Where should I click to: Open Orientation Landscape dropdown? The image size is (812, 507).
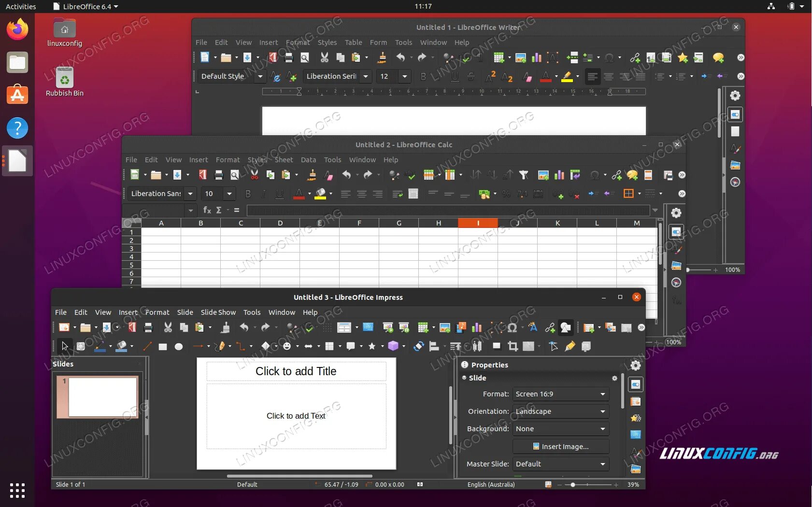(560, 411)
